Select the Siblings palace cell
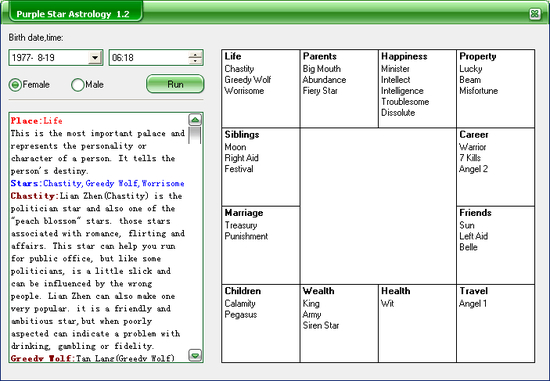Screen dimensions: 550x381 coord(261,167)
